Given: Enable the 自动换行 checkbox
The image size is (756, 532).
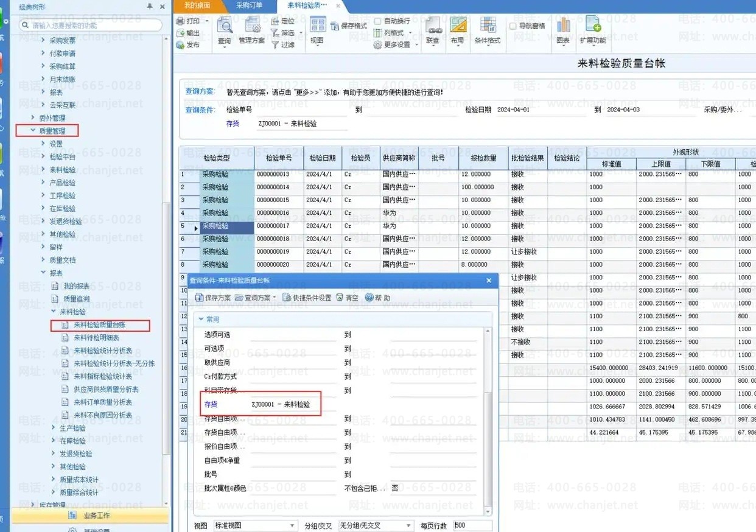Looking at the screenshot, I should pyautogui.click(x=378, y=21).
